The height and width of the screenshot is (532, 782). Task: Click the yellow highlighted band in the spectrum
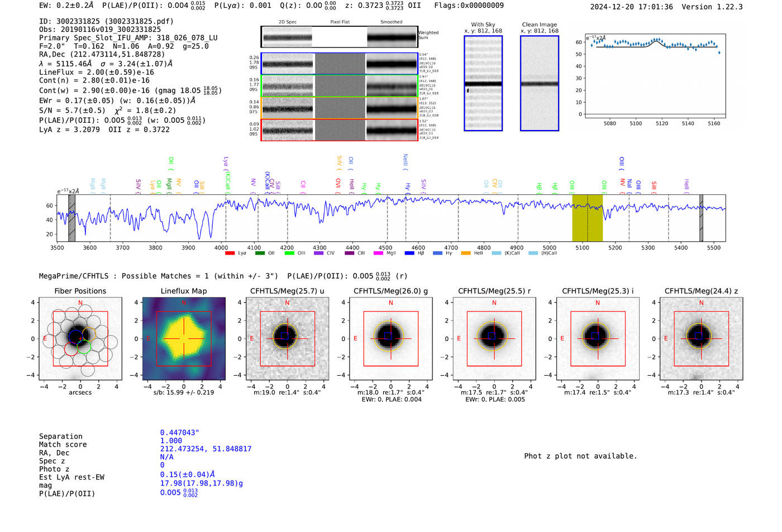[x=588, y=218]
